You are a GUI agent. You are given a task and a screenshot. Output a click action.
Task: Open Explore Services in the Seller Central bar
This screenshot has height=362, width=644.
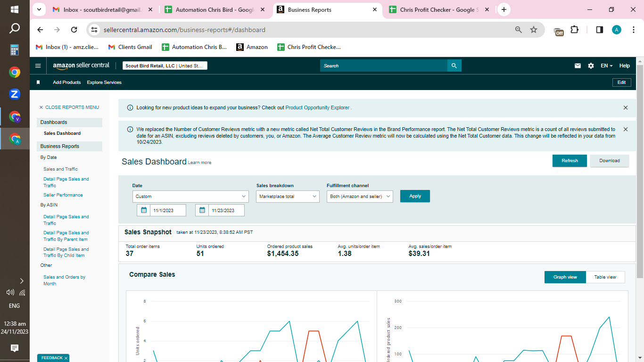point(104,82)
